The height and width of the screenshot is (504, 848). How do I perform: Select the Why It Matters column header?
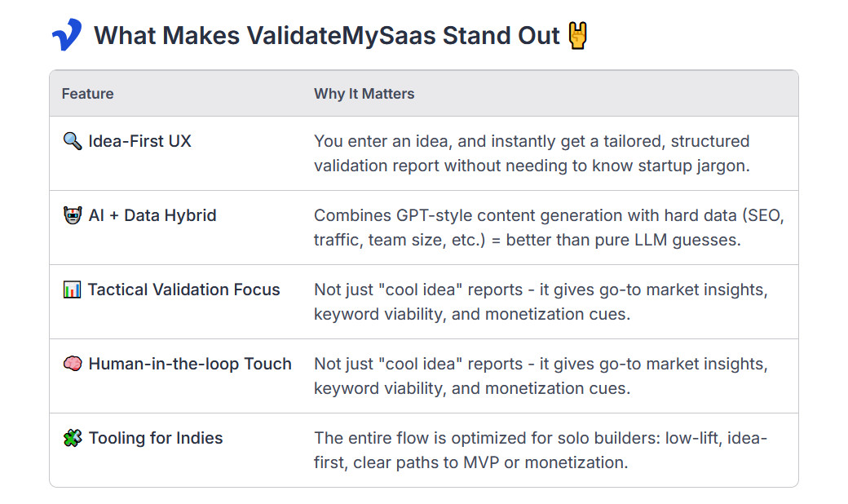coord(364,94)
